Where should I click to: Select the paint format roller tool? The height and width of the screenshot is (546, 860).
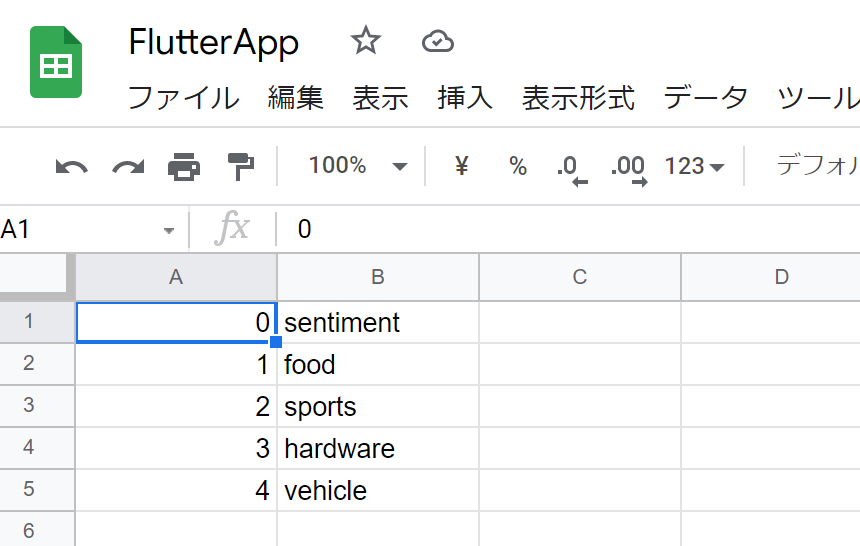(x=240, y=166)
